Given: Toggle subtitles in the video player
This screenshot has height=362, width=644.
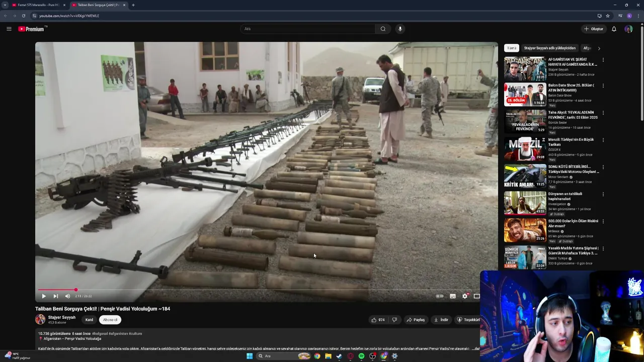Looking at the screenshot, I should [x=453, y=296].
